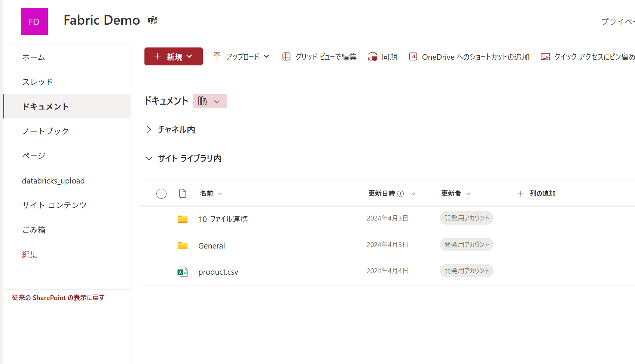
Task: Click 従来の SharePoint の表示に戻す link
Action: click(x=58, y=297)
